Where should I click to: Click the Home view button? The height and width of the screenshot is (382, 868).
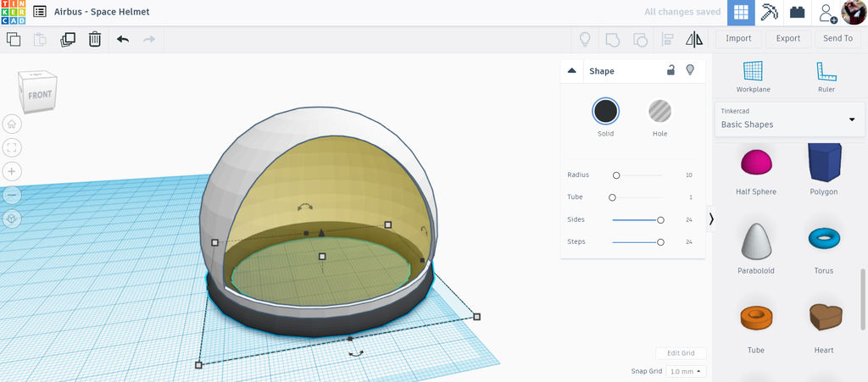(x=12, y=124)
